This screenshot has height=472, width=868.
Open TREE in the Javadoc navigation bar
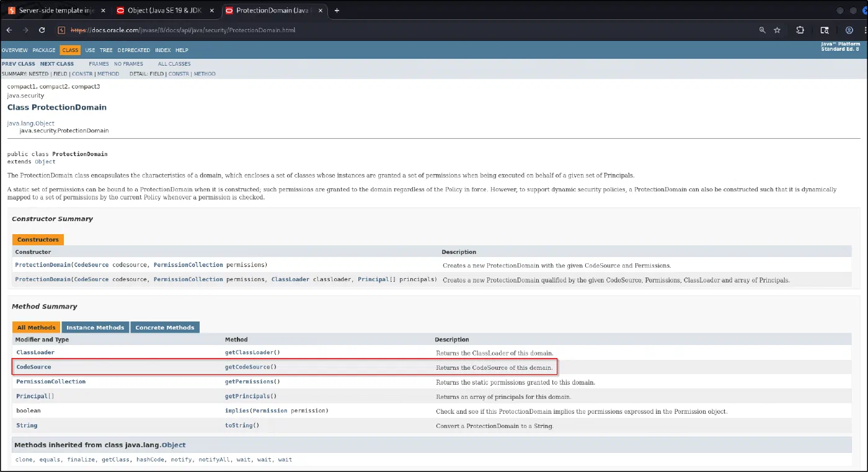point(106,50)
